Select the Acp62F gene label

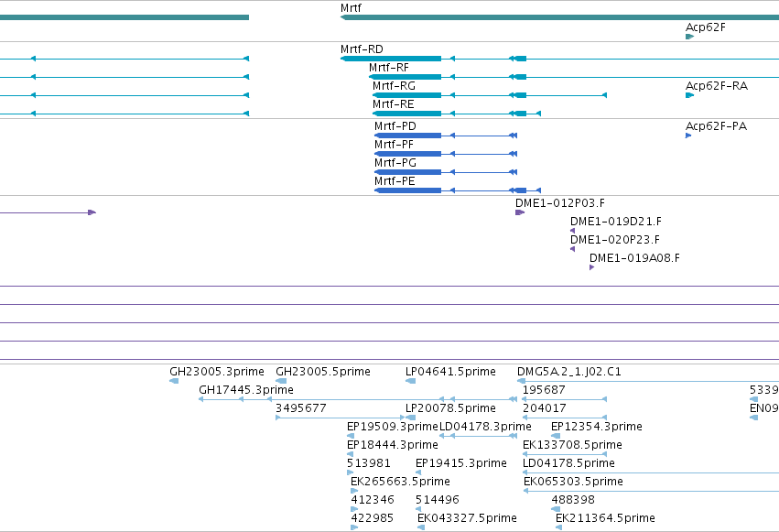coord(706,27)
